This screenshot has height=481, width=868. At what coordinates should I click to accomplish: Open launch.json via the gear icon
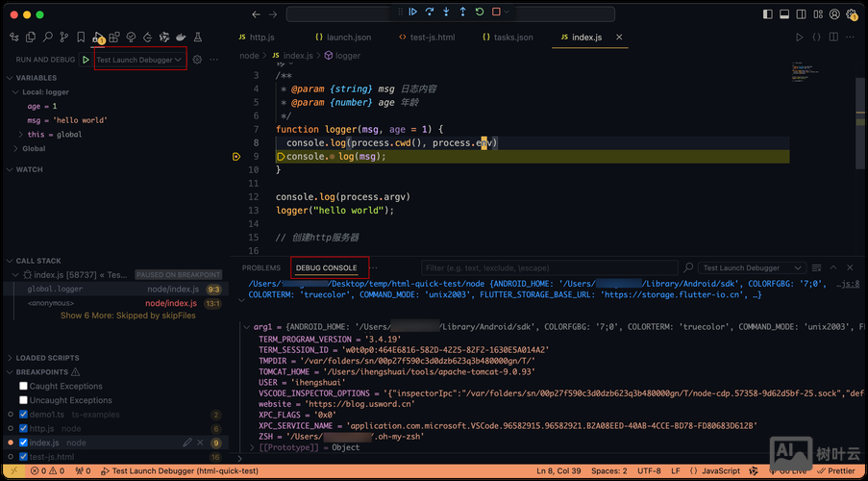tap(197, 60)
